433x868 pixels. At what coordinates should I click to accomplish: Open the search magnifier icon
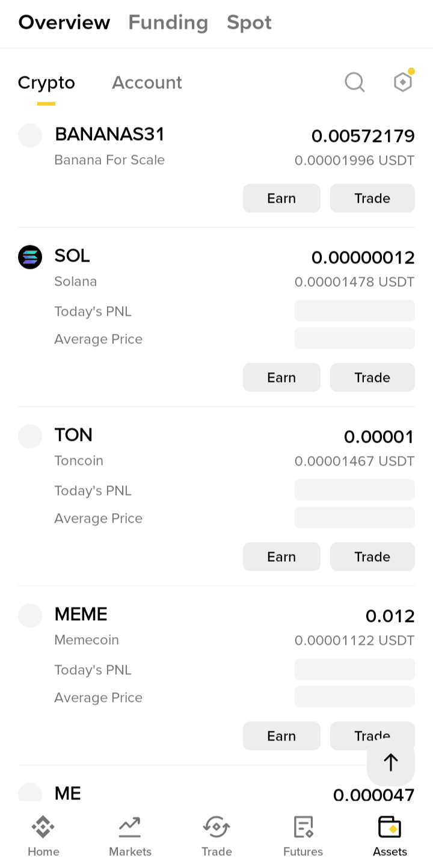(x=355, y=82)
